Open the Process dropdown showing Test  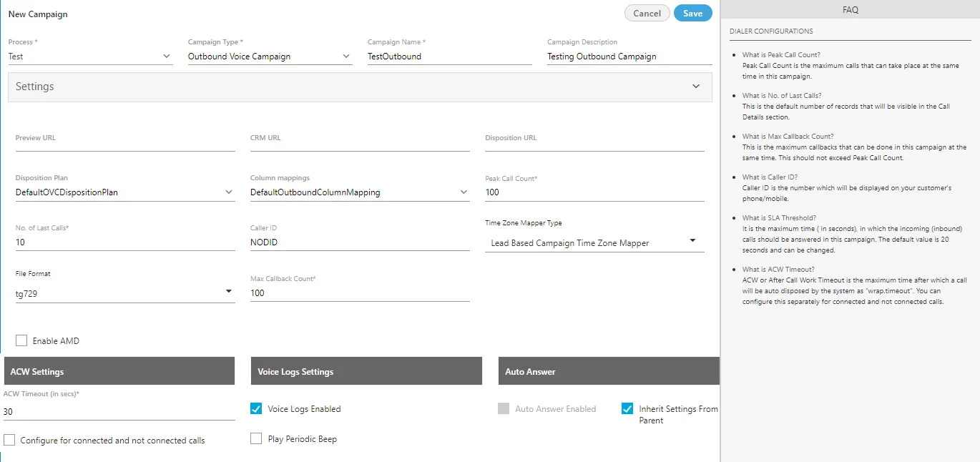point(90,56)
